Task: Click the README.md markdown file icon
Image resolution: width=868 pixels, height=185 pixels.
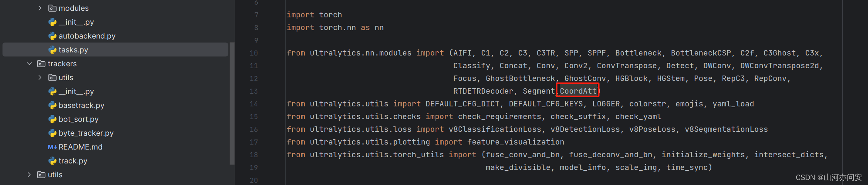Action: pos(52,147)
